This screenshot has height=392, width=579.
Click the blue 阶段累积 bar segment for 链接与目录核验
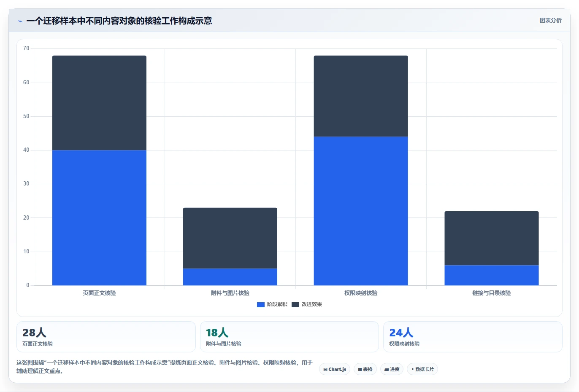(492, 275)
